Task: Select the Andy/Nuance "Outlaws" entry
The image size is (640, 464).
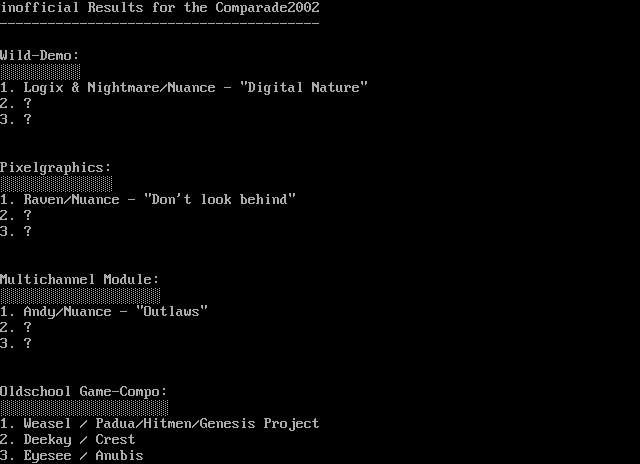Action: point(104,311)
